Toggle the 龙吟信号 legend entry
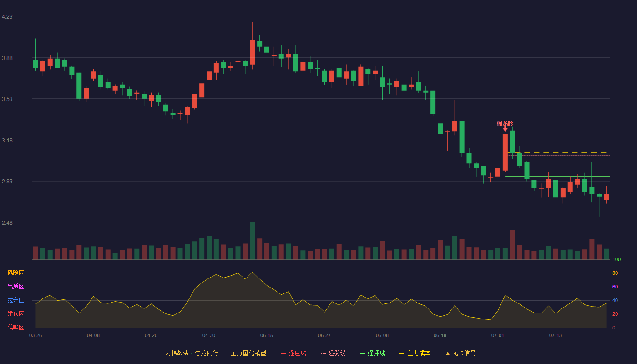 pyautogui.click(x=460, y=353)
